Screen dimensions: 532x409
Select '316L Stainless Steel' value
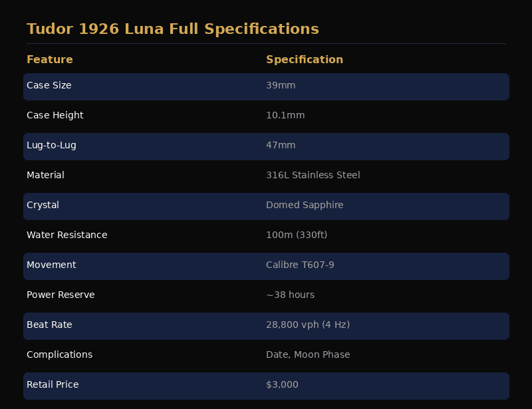click(313, 175)
